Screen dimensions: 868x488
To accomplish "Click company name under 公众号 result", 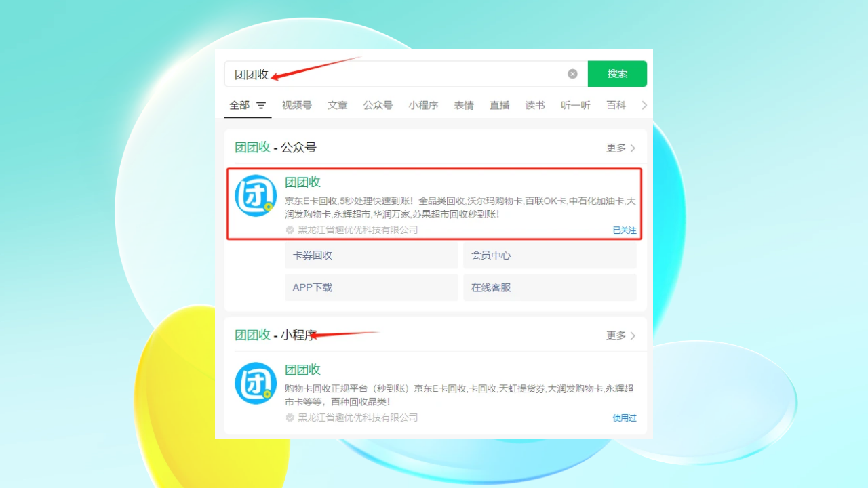I will tap(358, 230).
